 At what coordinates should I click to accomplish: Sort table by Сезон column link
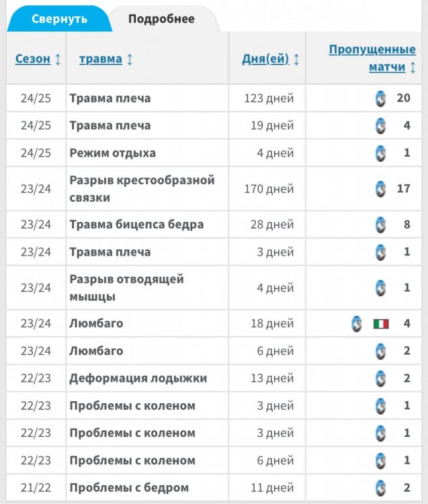coord(33,59)
